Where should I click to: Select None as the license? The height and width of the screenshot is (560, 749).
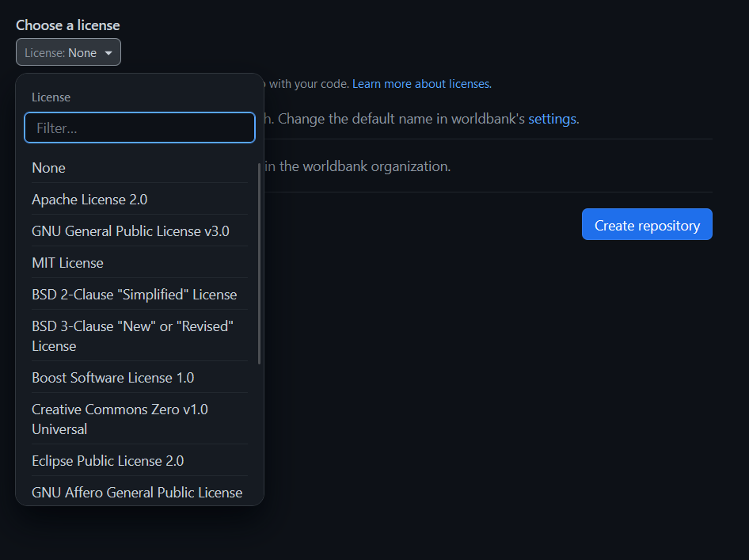(x=48, y=168)
